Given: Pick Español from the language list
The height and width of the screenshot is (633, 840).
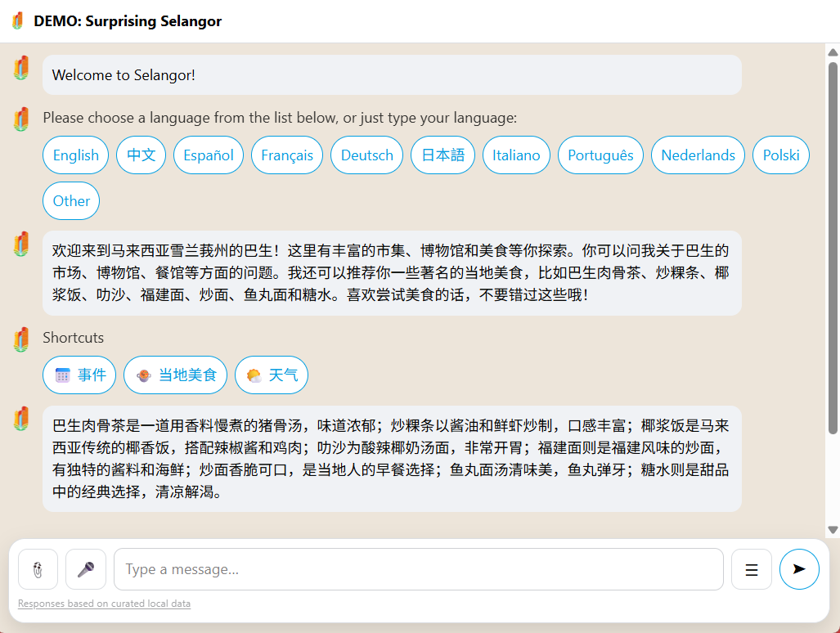Looking at the screenshot, I should coord(208,155).
